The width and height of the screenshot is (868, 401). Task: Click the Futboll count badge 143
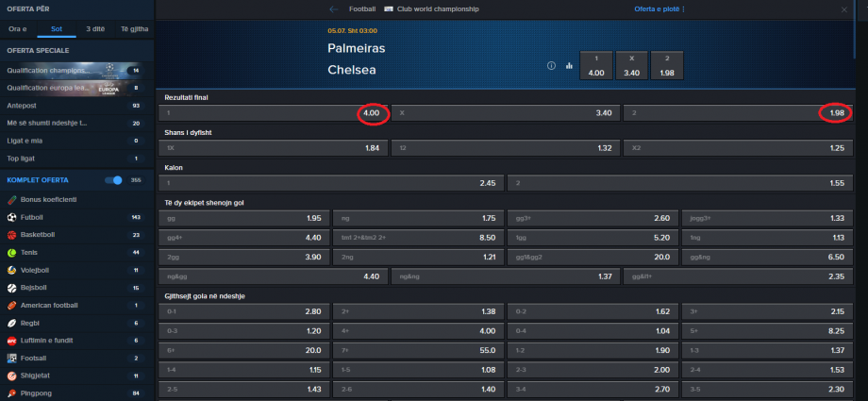click(x=136, y=217)
